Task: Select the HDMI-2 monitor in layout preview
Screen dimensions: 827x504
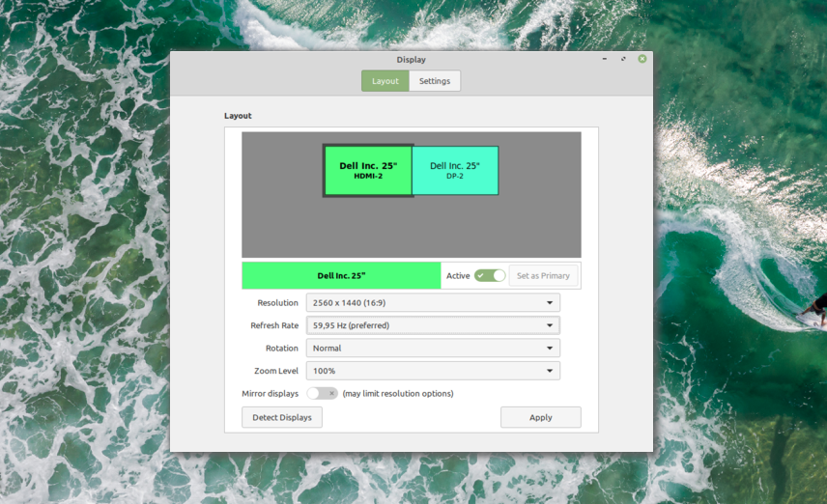Action: (x=368, y=171)
